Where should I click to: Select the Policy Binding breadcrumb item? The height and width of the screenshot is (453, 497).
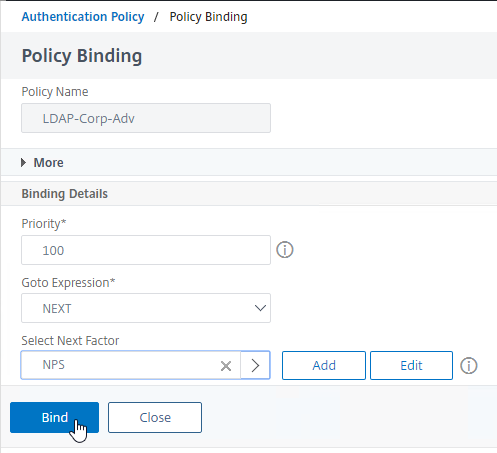[208, 17]
